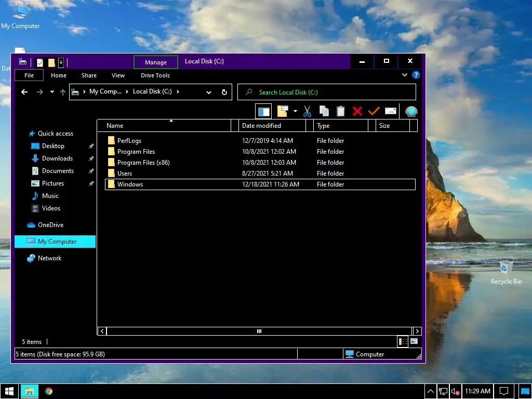The height and width of the screenshot is (399, 532).
Task: Open Customize Quick Access Toolbar dropdown
Action: click(61, 62)
